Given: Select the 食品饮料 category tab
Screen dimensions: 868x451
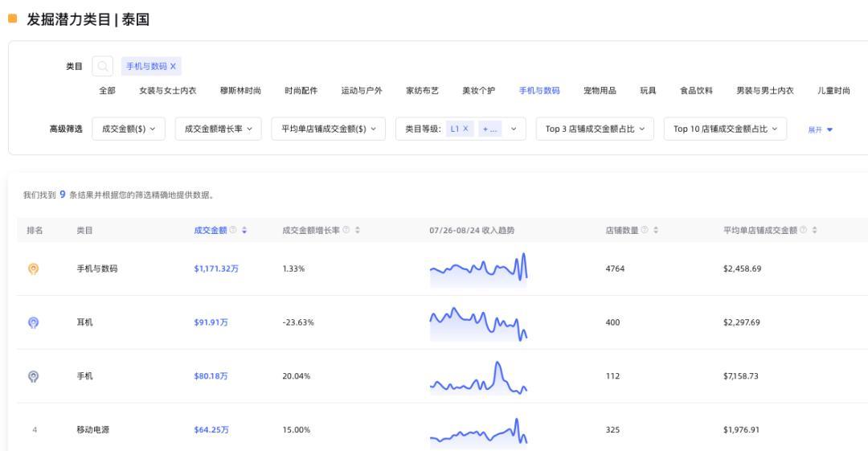Looking at the screenshot, I should click(x=696, y=90).
